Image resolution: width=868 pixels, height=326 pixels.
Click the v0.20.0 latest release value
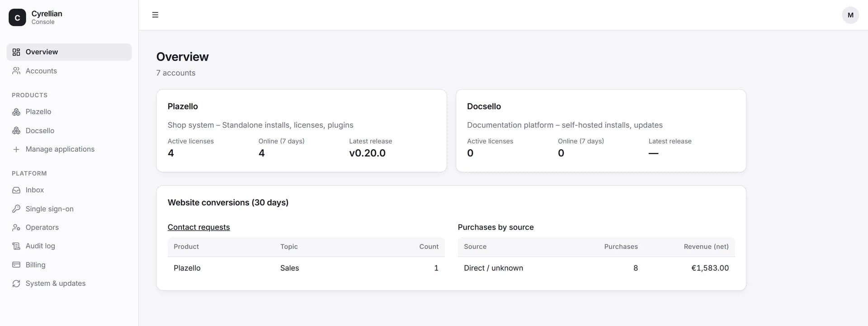click(x=367, y=153)
